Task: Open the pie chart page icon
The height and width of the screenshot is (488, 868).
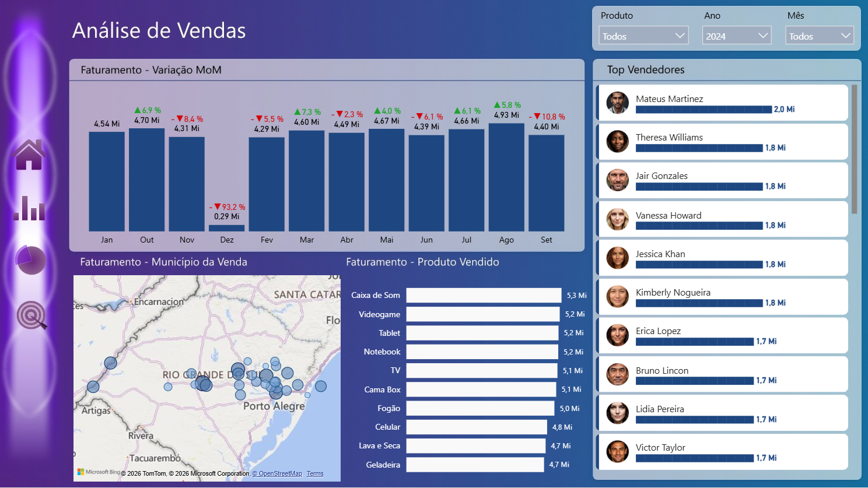Action: point(30,260)
